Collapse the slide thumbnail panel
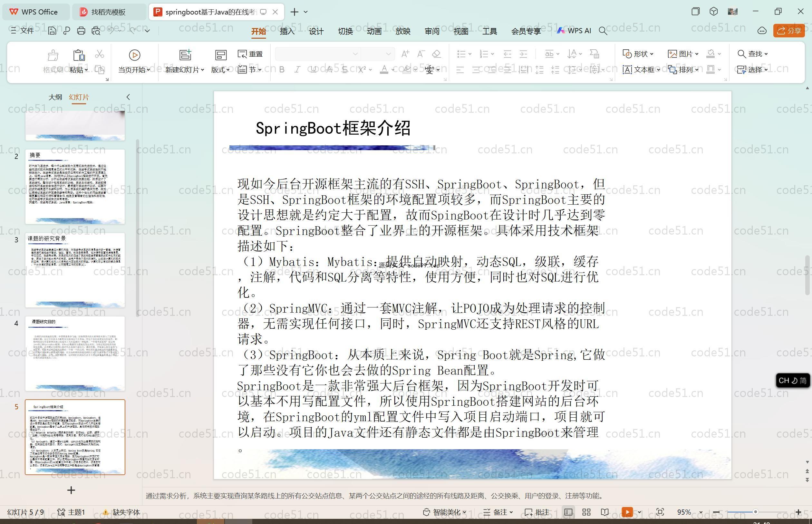Viewport: 812px width, 524px height. 128,97
